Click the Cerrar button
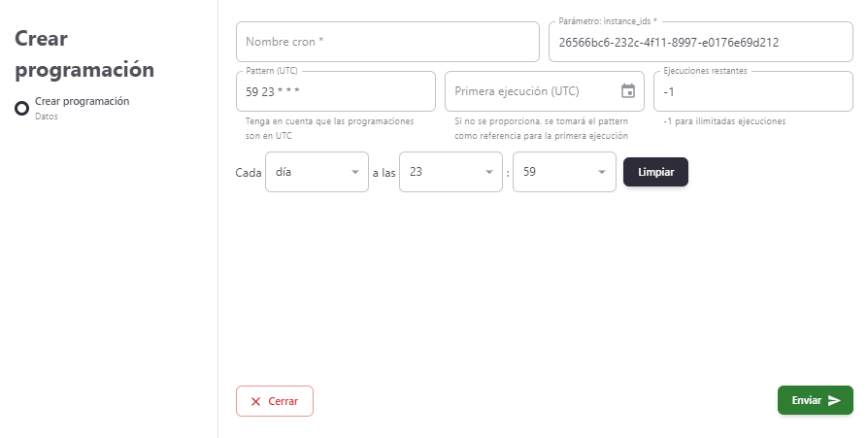 (275, 401)
